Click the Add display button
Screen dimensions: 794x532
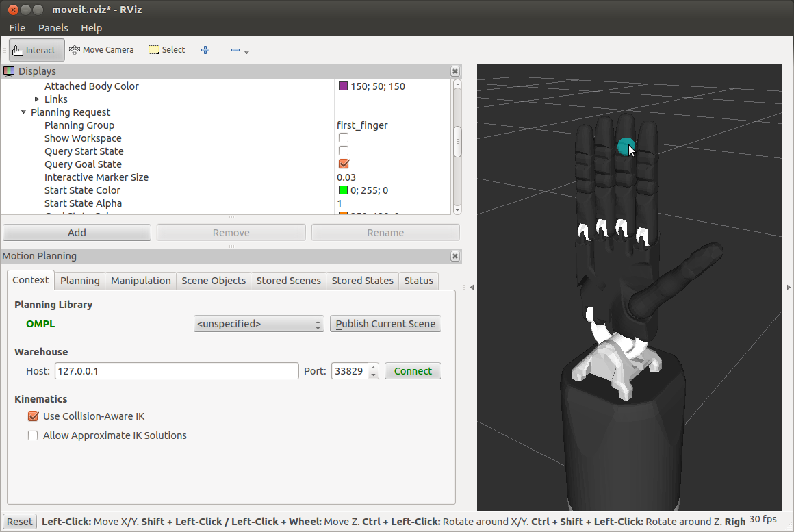pos(77,233)
